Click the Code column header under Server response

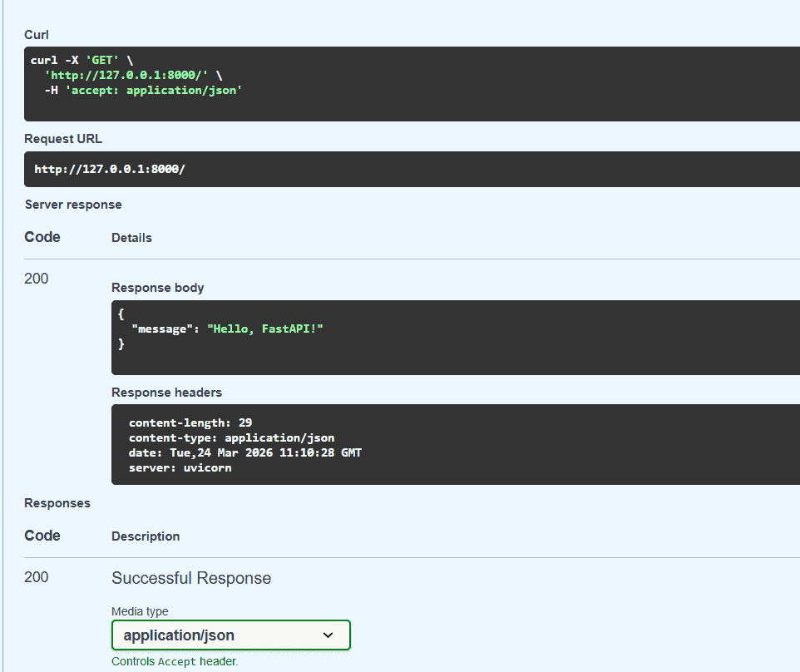pyautogui.click(x=42, y=237)
